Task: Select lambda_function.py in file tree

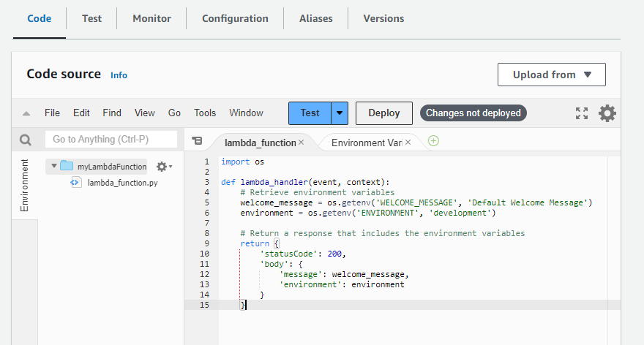Action: point(122,183)
